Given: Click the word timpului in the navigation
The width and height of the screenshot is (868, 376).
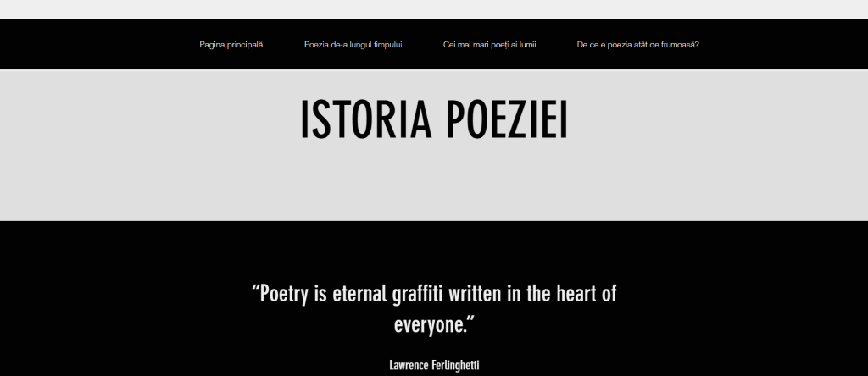Looking at the screenshot, I should [x=387, y=45].
